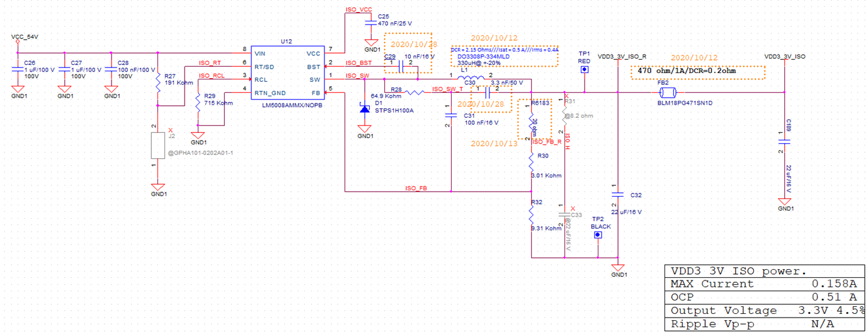Select ground symbol below capacitor C189

(x=785, y=203)
